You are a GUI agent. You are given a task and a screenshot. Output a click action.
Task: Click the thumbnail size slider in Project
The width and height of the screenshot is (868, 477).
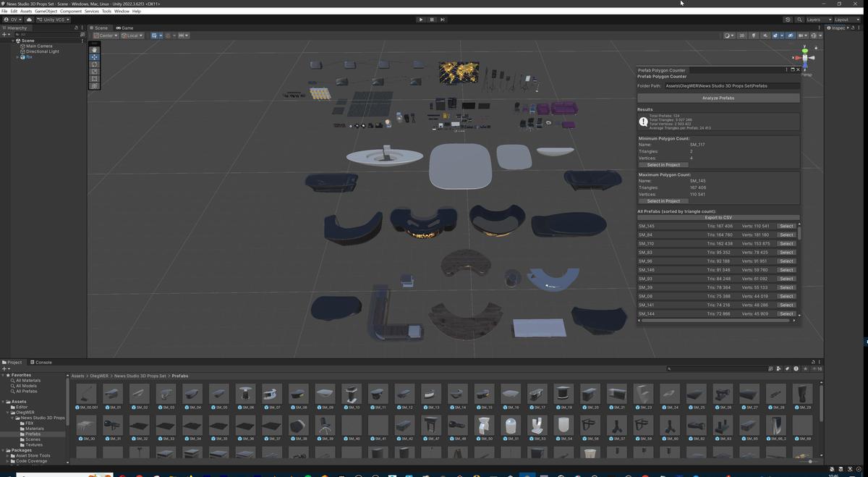coord(809,461)
